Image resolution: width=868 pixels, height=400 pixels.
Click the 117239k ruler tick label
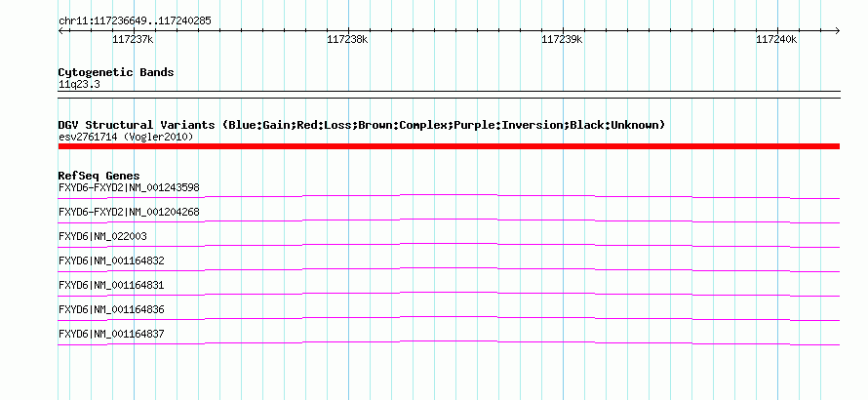pyautogui.click(x=562, y=39)
